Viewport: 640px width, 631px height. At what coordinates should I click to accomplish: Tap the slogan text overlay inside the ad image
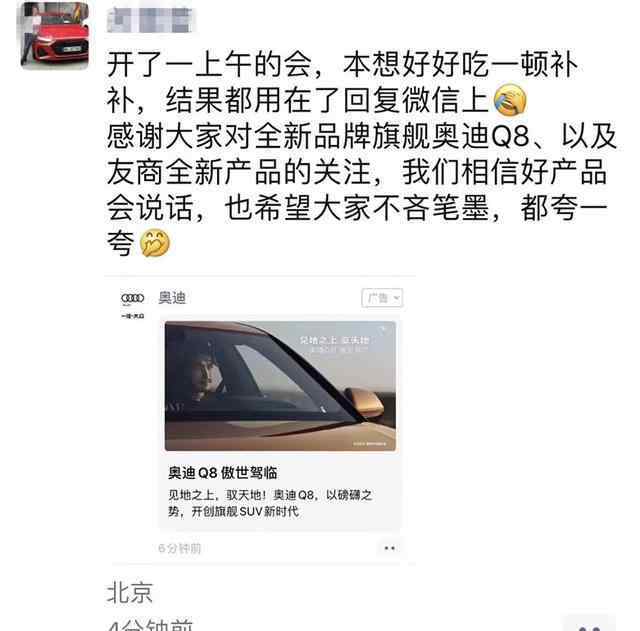(335, 344)
